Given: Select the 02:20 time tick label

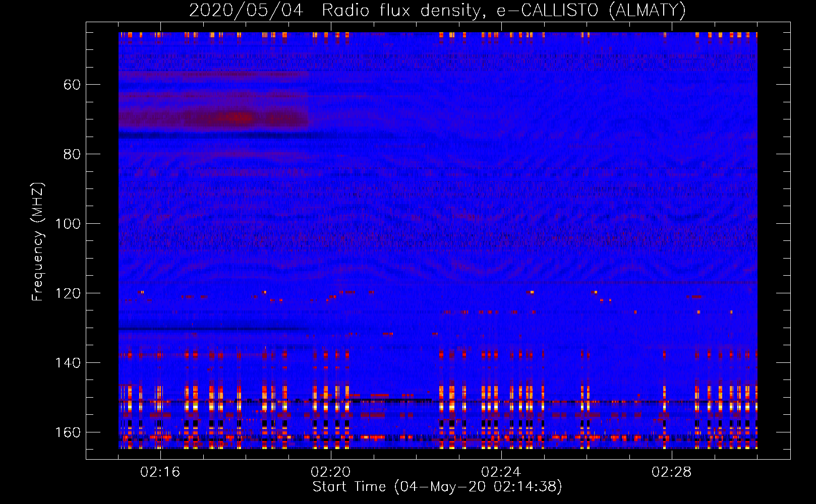Looking at the screenshot, I should [331, 472].
